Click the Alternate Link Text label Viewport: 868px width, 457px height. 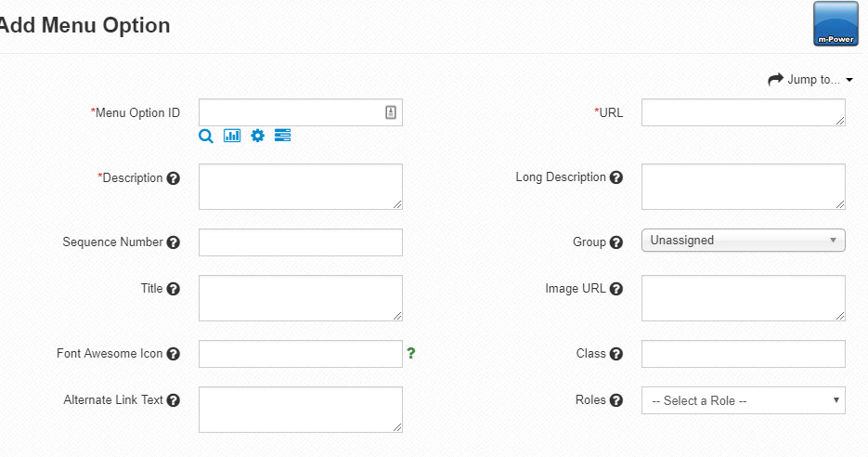(113, 400)
